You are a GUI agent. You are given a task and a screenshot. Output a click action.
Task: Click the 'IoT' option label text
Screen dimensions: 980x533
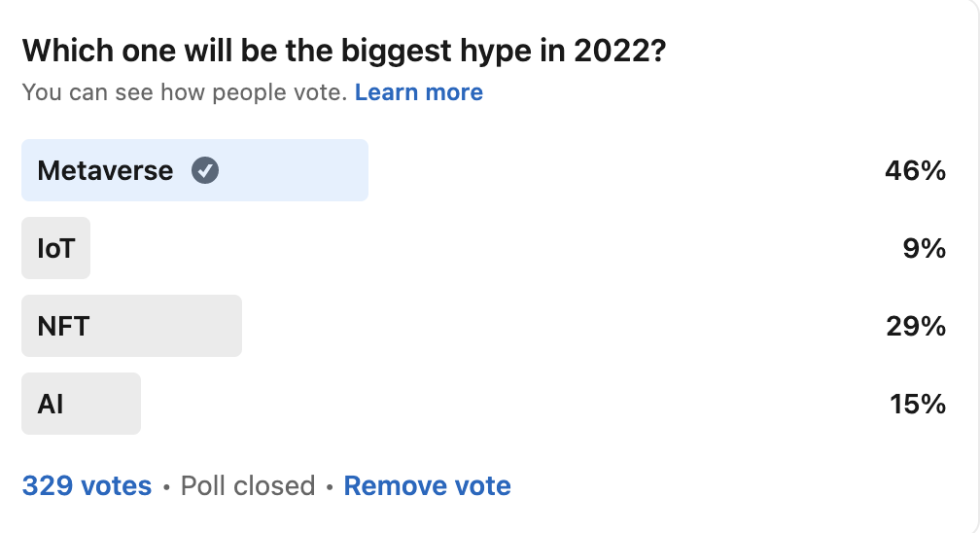coord(55,248)
